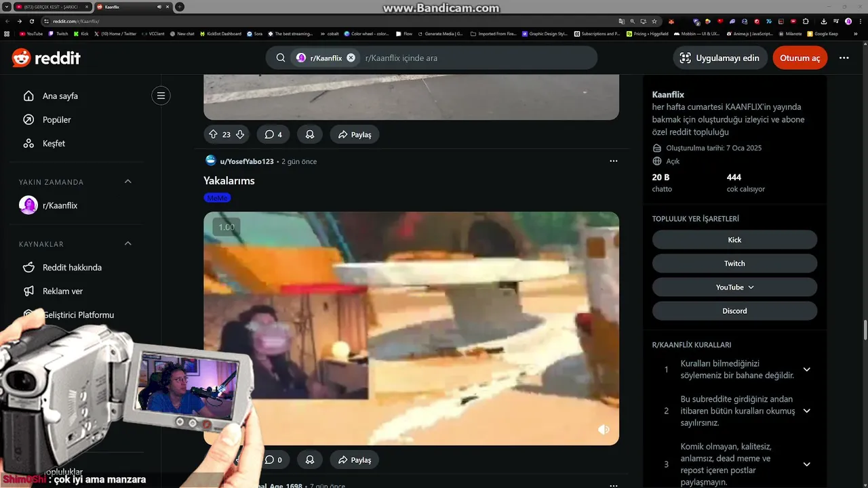Collapse the sidebar with the hamburger button
This screenshot has width=868, height=488.
[161, 96]
